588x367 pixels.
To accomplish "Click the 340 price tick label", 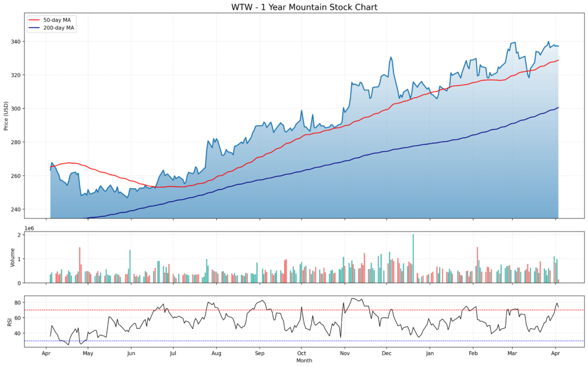I will click(16, 41).
